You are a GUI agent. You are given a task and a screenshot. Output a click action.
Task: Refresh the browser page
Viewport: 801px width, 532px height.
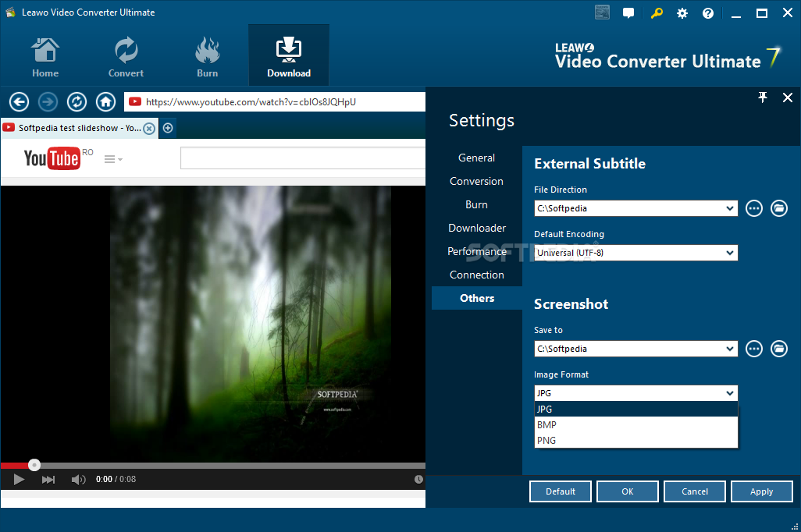tap(77, 101)
